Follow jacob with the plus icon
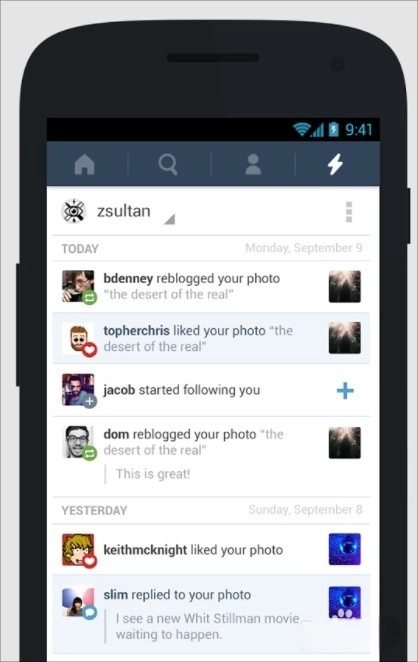The image size is (418, 662). point(345,391)
